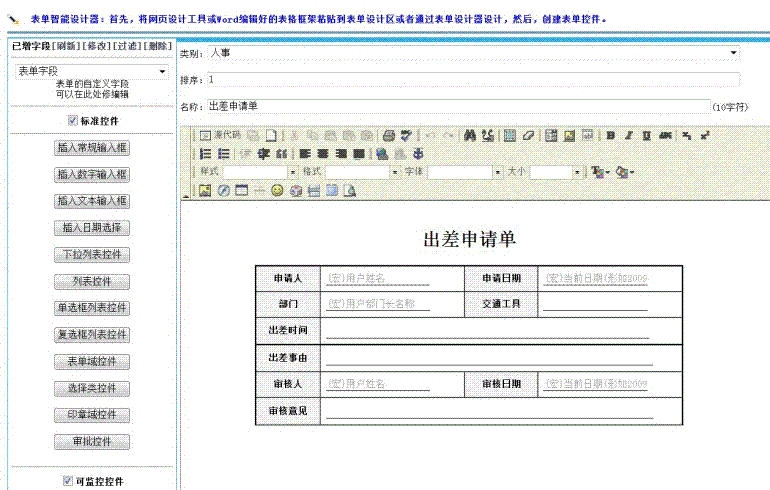Image resolution: width=770 pixels, height=490 pixels.
Task: Open the background color picker
Action: (625, 172)
